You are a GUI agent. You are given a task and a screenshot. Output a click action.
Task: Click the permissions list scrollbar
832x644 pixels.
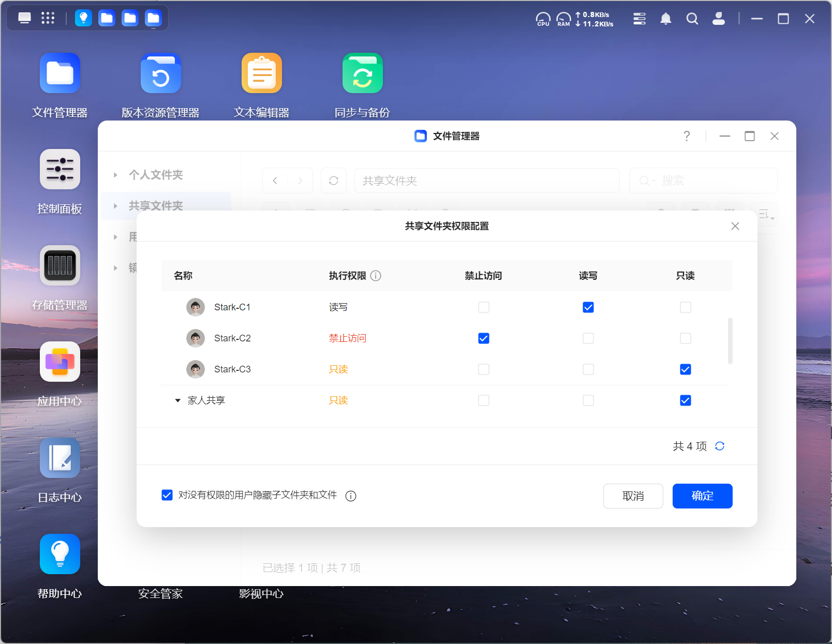click(x=730, y=341)
